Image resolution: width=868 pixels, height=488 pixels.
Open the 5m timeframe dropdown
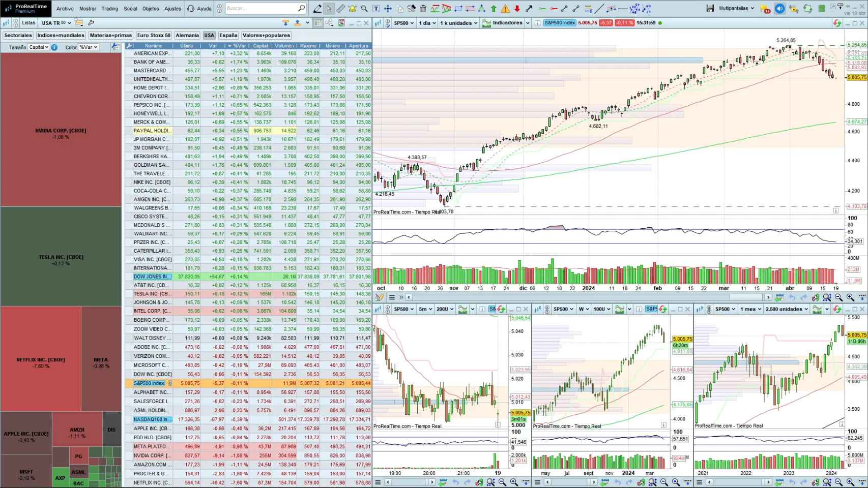(x=425, y=309)
